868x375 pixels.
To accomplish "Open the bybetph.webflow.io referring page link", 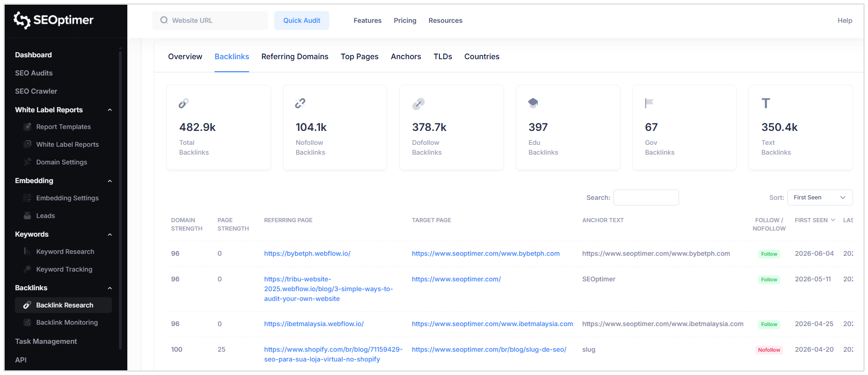I will click(307, 253).
